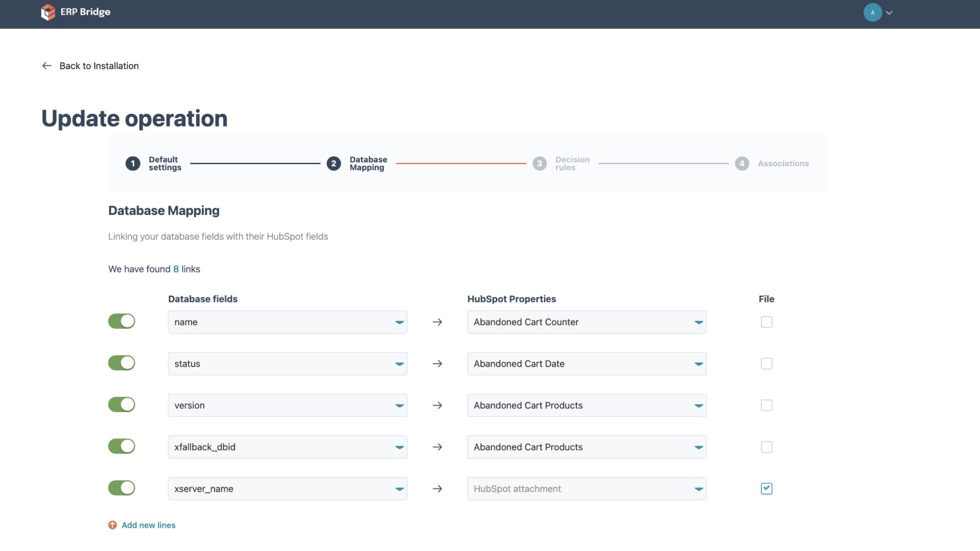Click the arrow beside xserver_name mapping row

click(x=437, y=489)
